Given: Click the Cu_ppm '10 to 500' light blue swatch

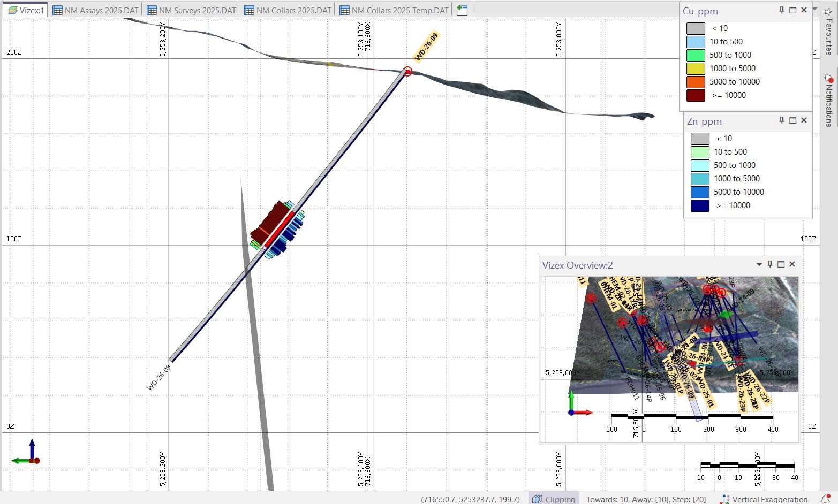Looking at the screenshot, I should pyautogui.click(x=696, y=42).
